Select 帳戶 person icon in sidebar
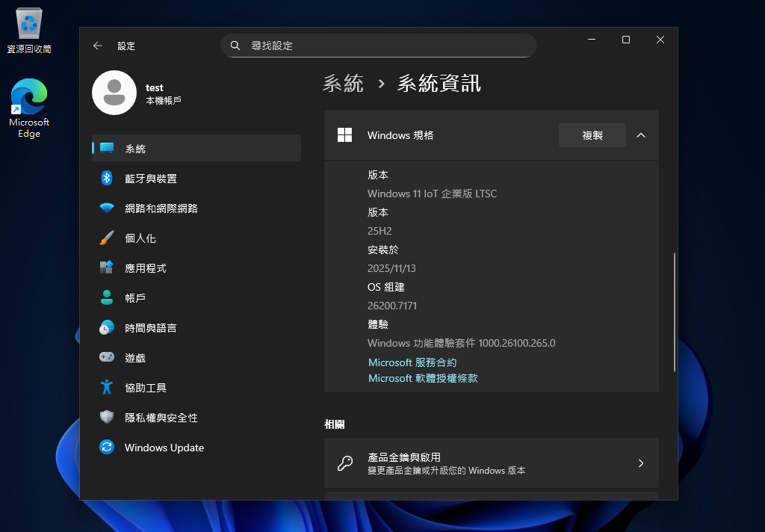The height and width of the screenshot is (532, 765). click(x=107, y=297)
